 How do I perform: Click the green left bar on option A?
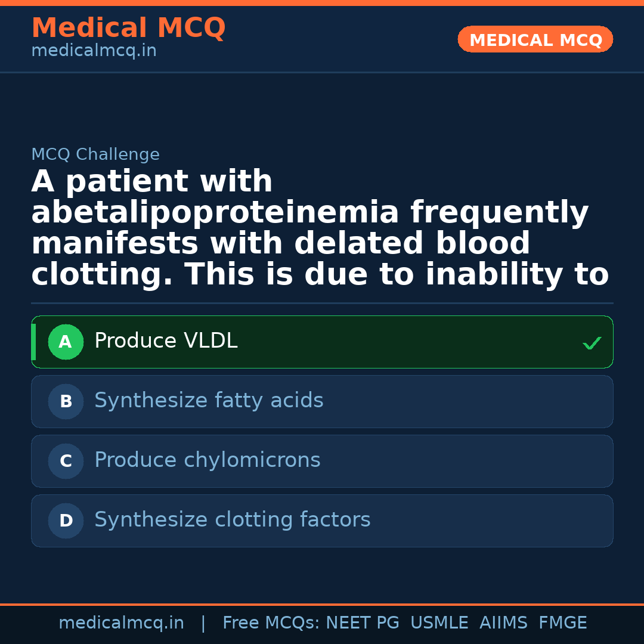click(x=33, y=342)
